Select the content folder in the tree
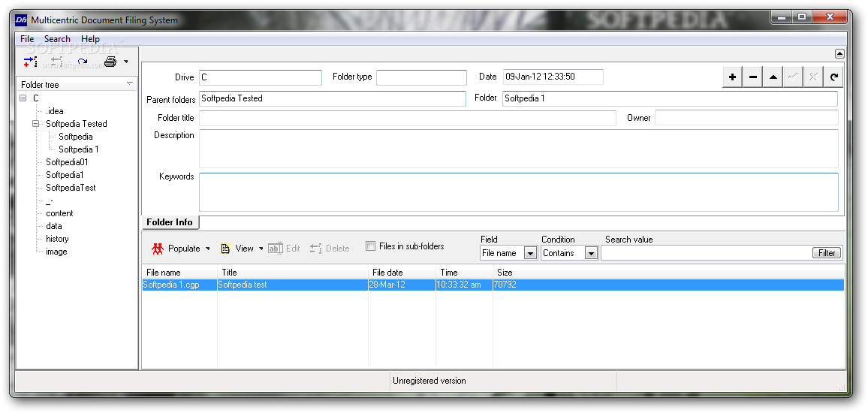This screenshot has width=868, height=413. [x=59, y=213]
